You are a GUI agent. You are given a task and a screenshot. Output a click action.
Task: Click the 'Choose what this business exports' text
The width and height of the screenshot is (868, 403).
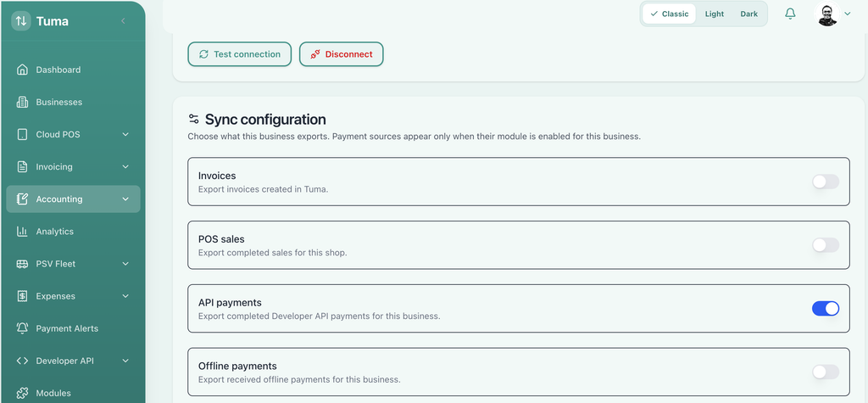pyautogui.click(x=414, y=137)
